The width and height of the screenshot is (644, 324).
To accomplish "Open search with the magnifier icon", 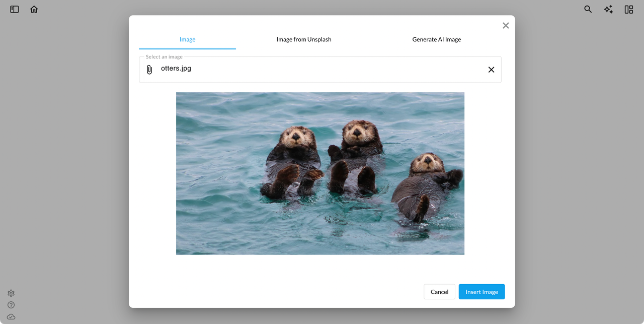I will point(588,9).
